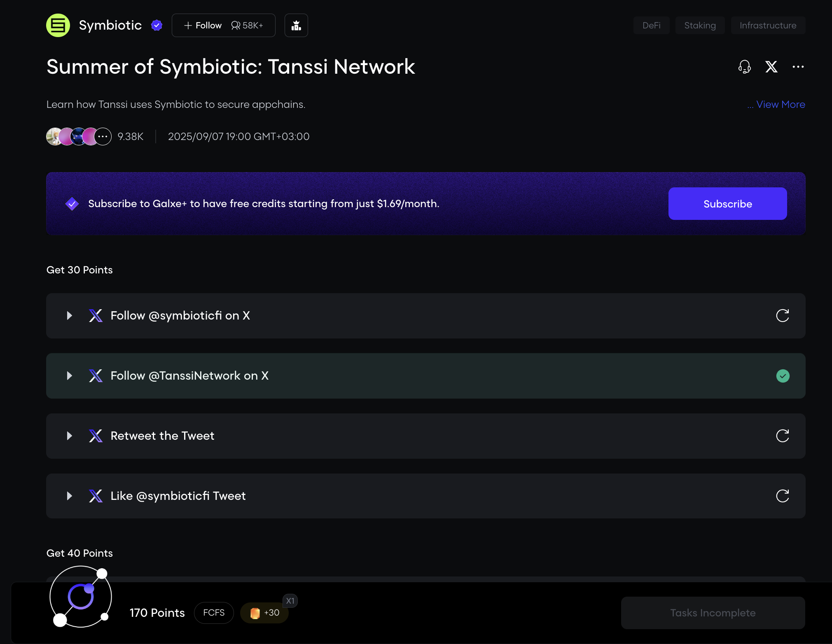The width and height of the screenshot is (832, 644).
Task: Share campaign via X icon
Action: [x=771, y=67]
